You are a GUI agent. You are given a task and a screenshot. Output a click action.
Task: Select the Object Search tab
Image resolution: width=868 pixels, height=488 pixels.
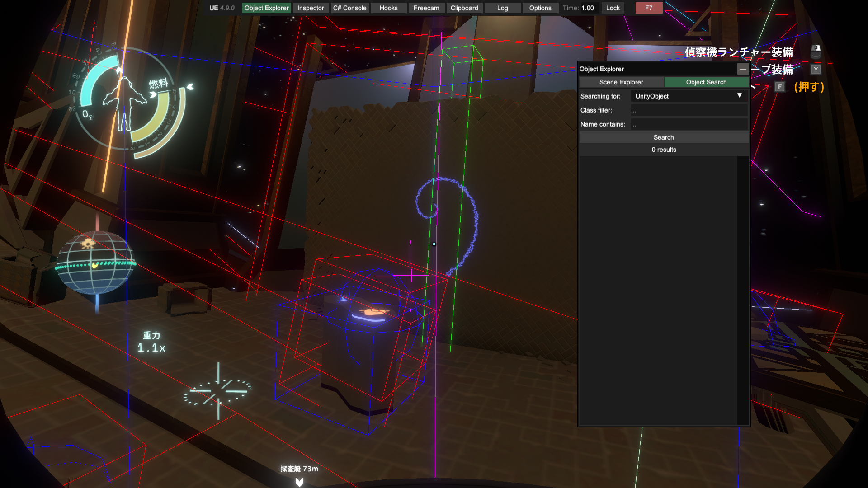pos(706,82)
